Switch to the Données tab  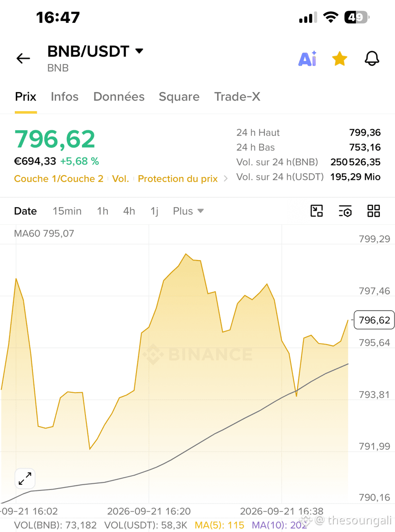click(119, 97)
